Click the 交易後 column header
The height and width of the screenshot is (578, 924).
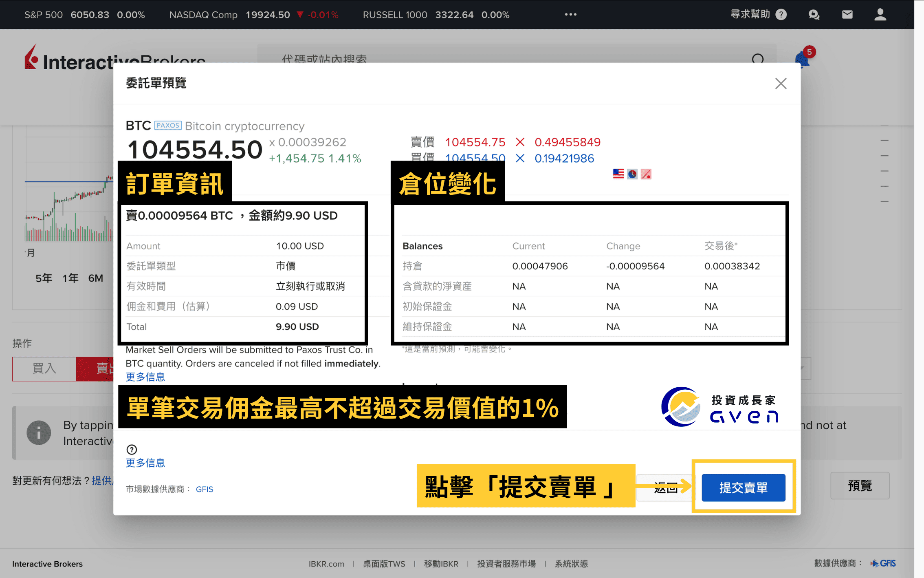point(721,246)
